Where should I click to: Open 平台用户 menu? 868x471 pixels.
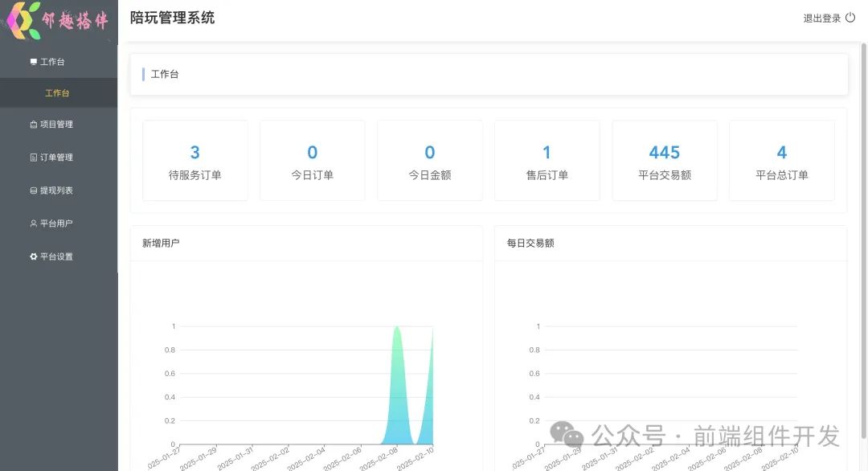[x=59, y=223]
